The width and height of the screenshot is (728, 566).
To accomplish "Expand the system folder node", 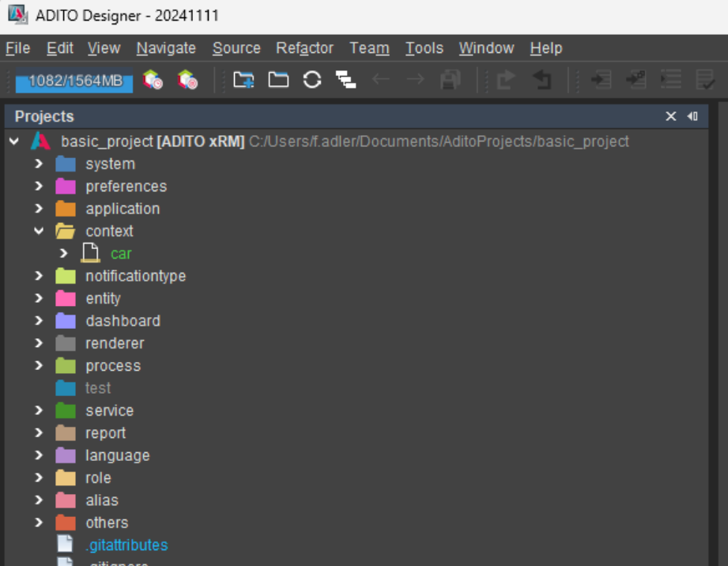I will [x=39, y=164].
